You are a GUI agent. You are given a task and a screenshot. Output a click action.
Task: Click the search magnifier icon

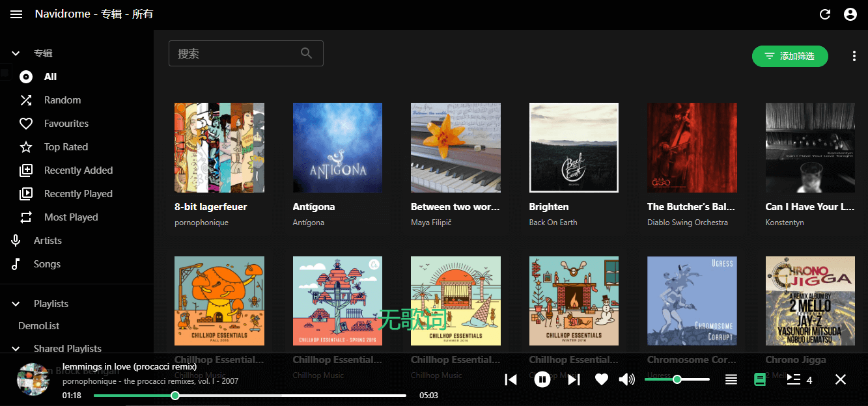coord(307,53)
